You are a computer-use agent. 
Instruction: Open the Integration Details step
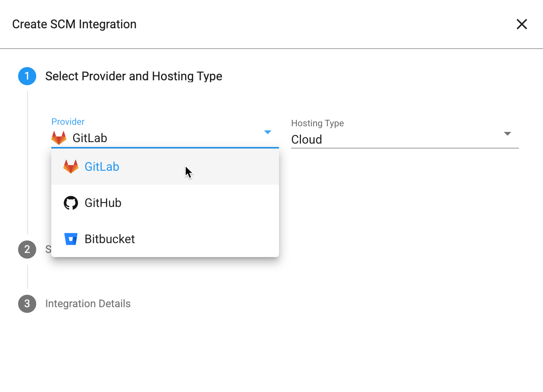coord(88,304)
